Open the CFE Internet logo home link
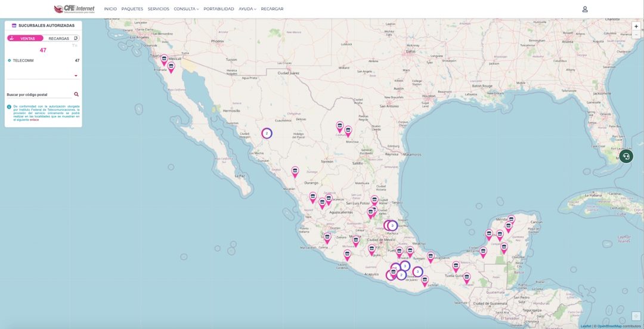This screenshot has width=644, height=329. [x=75, y=8]
